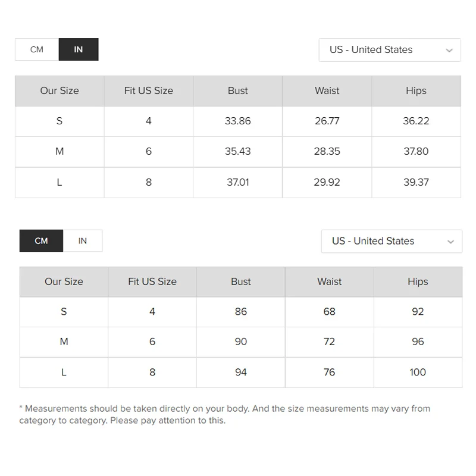Screen dimensions: 476x476
Task: Click top table Waist column header
Action: (327, 91)
